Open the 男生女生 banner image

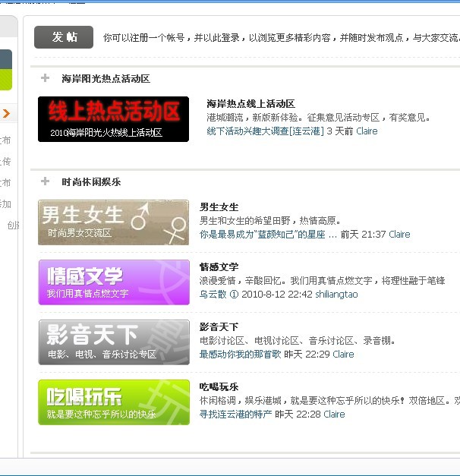click(x=114, y=222)
